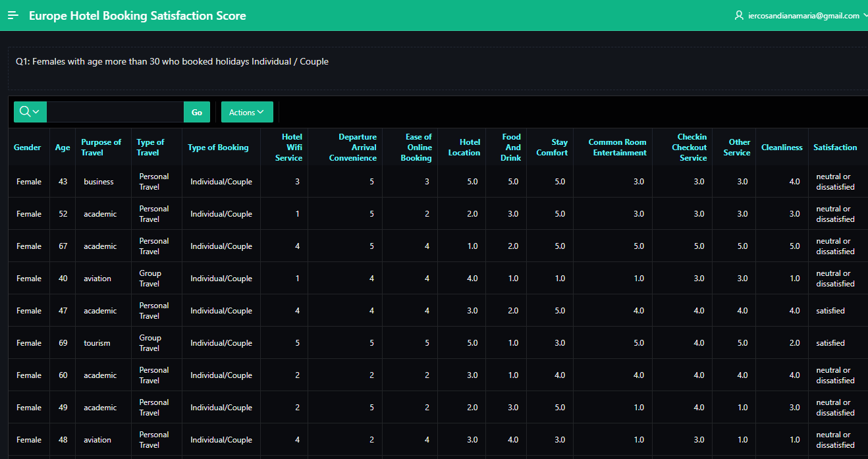Click the Go search button
This screenshot has height=459, width=868.
tap(197, 112)
